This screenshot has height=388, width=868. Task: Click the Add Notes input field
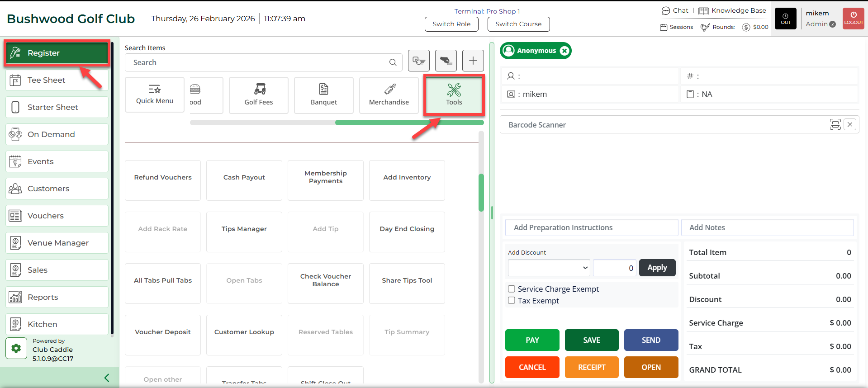coord(767,227)
